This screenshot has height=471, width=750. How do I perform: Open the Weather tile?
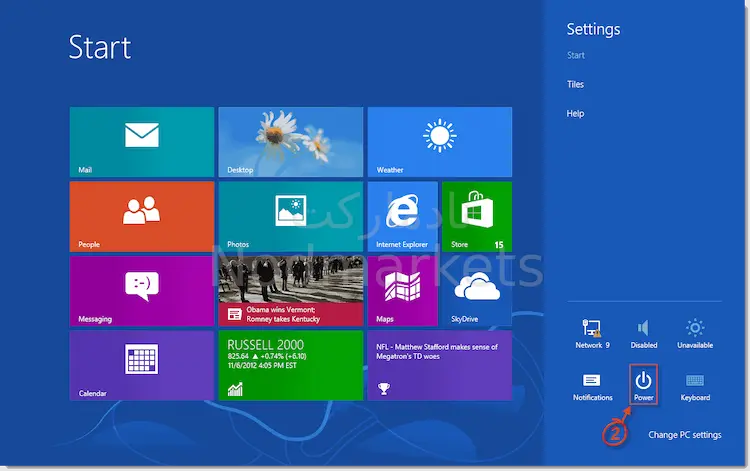(x=439, y=141)
